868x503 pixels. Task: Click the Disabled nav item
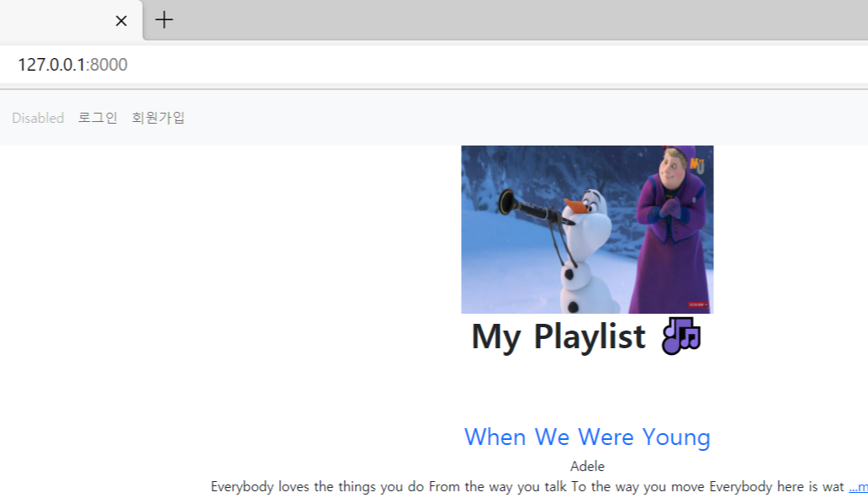pyautogui.click(x=38, y=118)
